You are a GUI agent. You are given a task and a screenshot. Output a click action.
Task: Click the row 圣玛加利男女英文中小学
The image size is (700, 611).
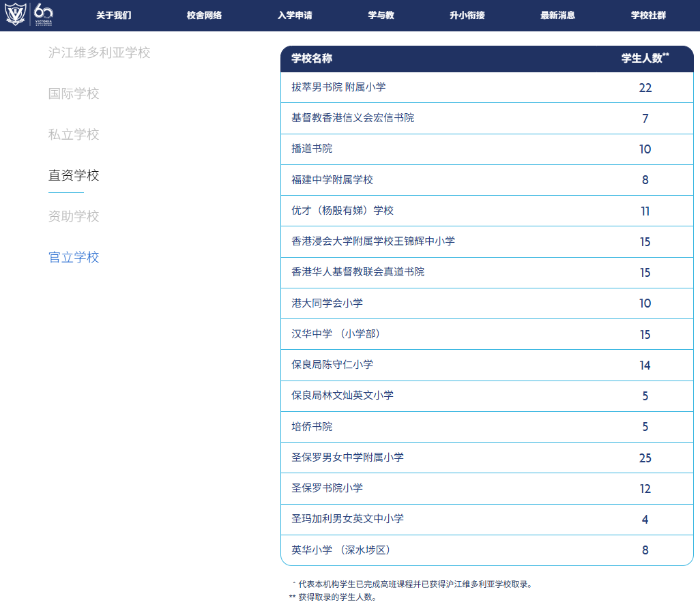coord(487,519)
